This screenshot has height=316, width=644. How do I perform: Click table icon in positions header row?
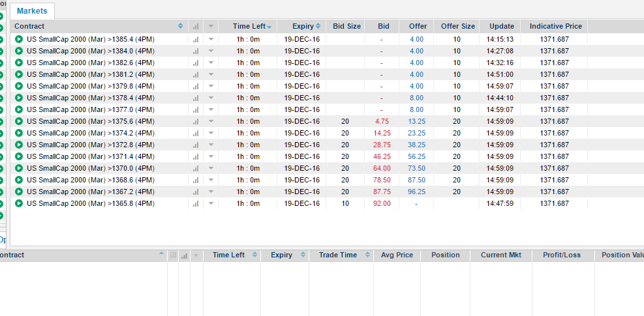pos(173,255)
